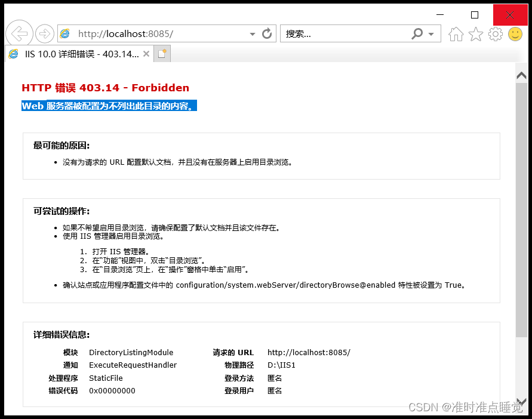Minimize the browser window
532x419 pixels.
[440, 14]
